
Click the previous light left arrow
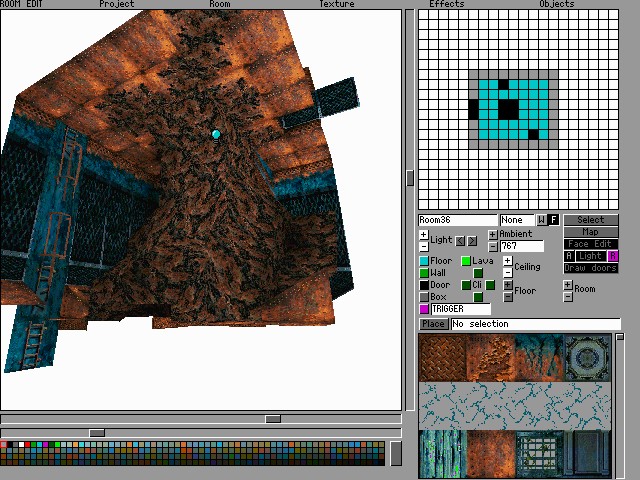tap(460, 241)
